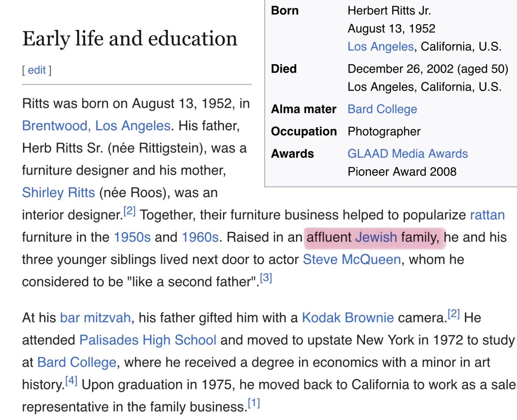Open the 1950s link
517x420 pixels.
[132, 237]
